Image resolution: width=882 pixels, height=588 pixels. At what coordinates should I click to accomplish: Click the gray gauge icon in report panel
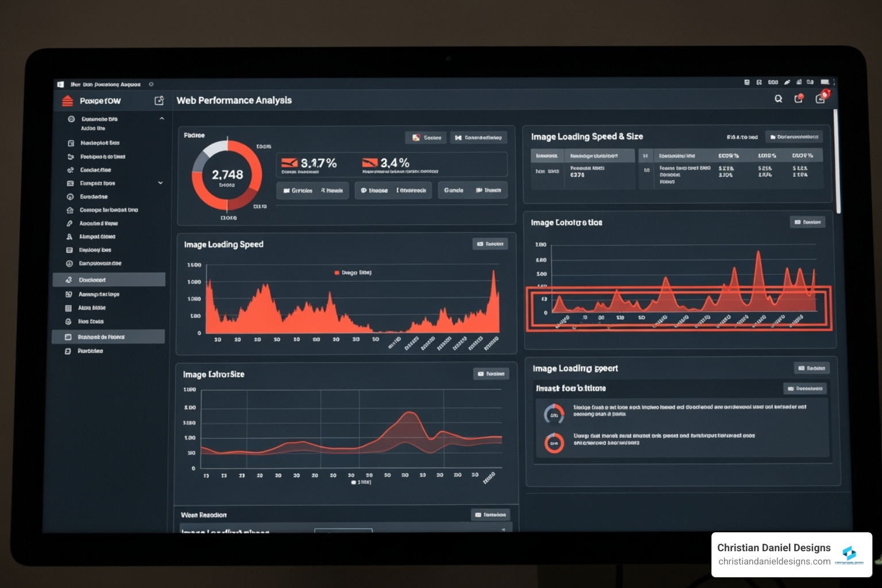(x=554, y=413)
